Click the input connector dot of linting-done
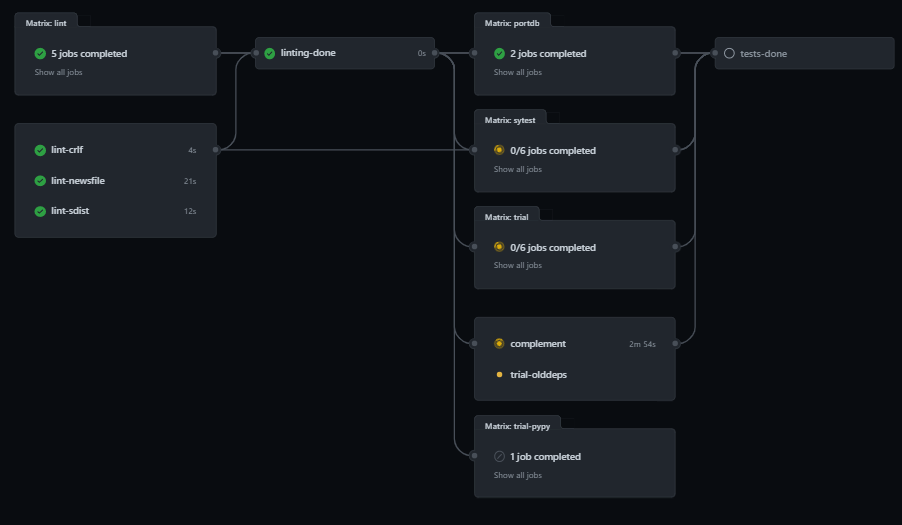 point(255,53)
